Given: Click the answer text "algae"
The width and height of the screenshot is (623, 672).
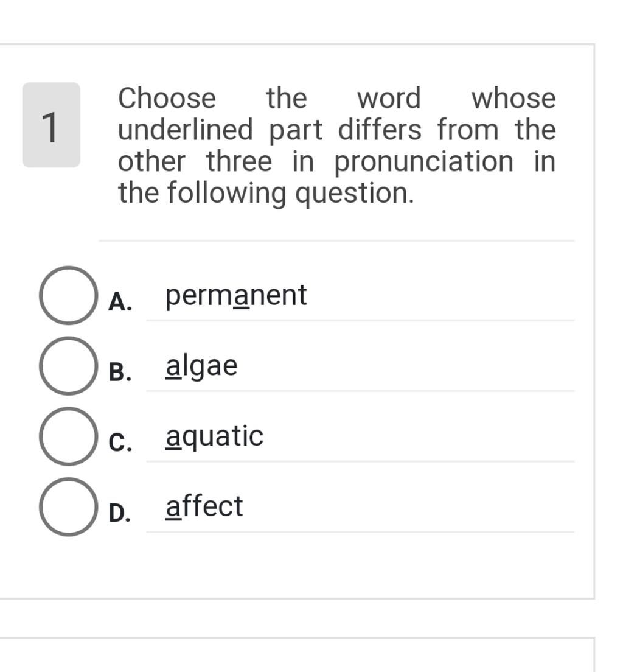Looking at the screenshot, I should pos(201,367).
